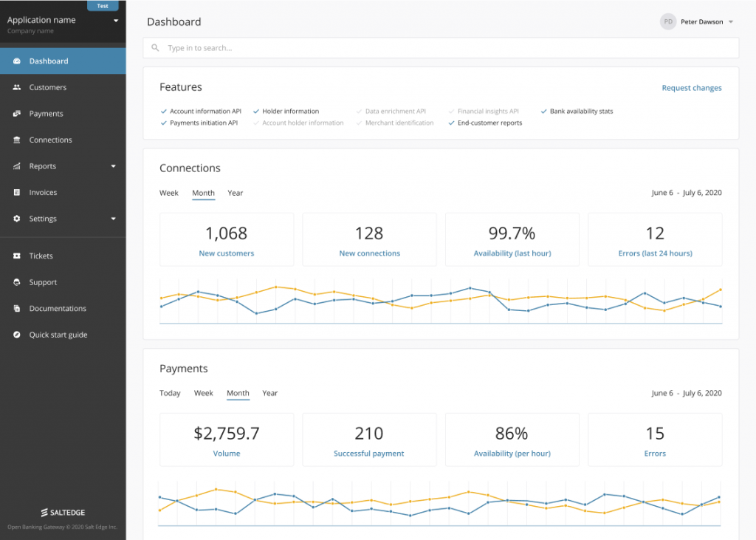Expand the Reports menu chevron

(114, 165)
